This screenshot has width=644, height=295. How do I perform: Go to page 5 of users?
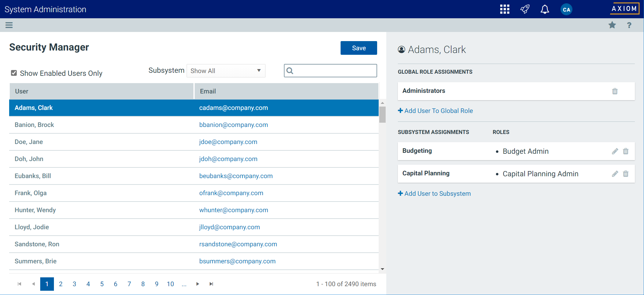point(102,284)
